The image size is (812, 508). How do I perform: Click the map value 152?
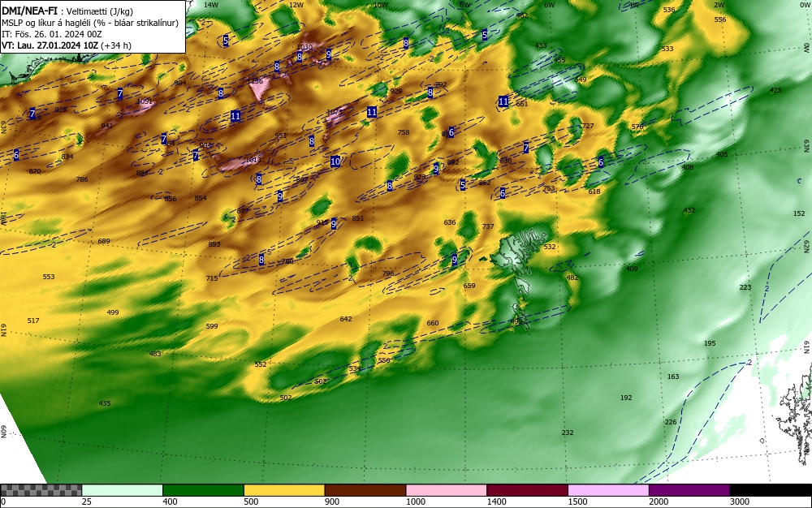pyautogui.click(x=799, y=213)
